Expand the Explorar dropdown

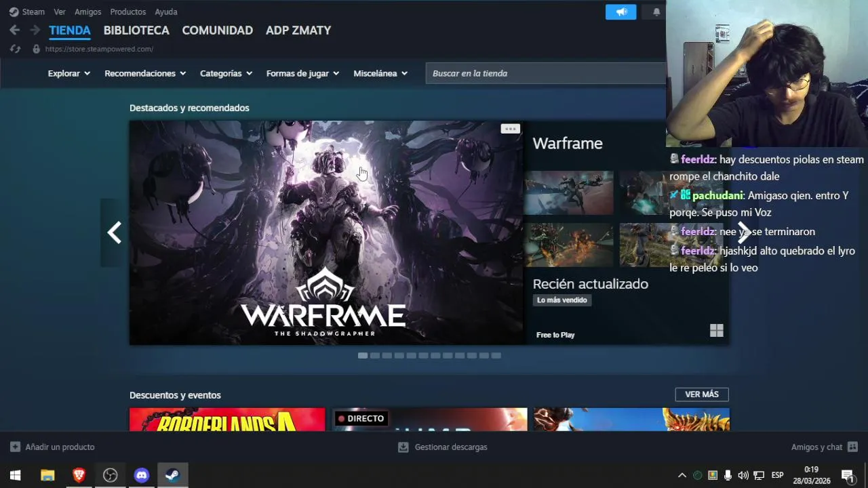point(69,73)
